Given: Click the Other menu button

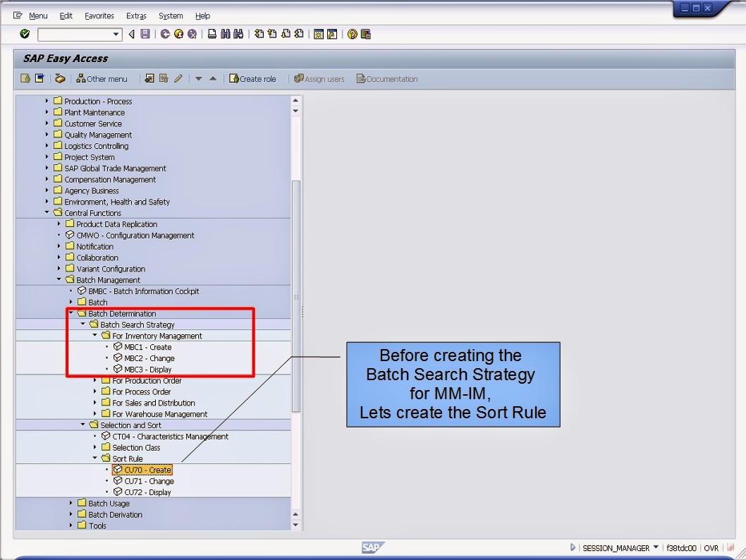Looking at the screenshot, I should tap(102, 78).
